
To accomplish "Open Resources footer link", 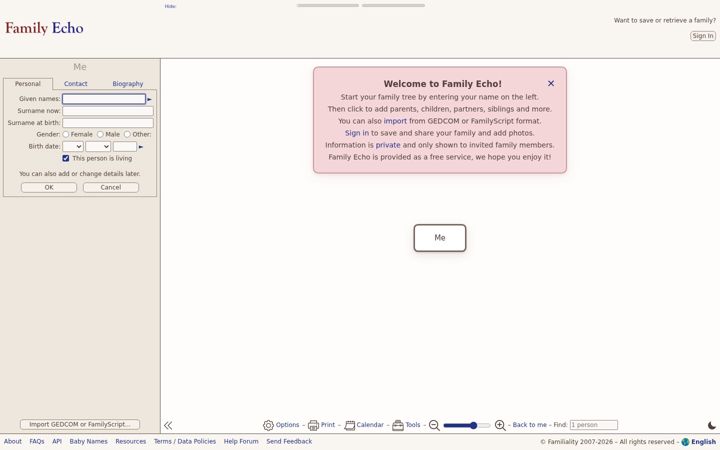I will click(131, 441).
